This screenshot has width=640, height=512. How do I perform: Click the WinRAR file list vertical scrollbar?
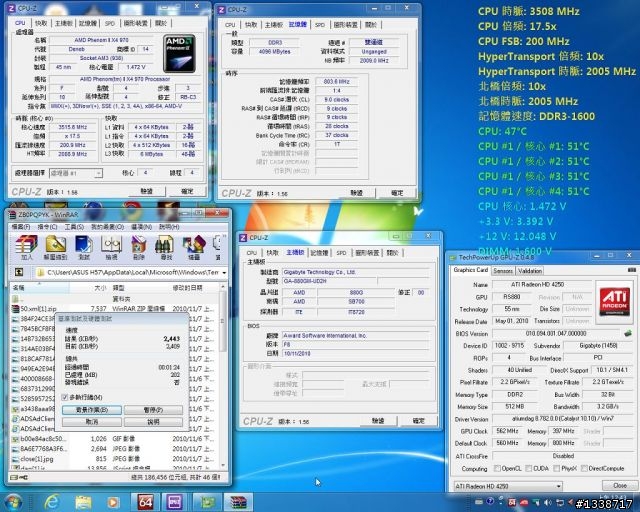(x=223, y=375)
